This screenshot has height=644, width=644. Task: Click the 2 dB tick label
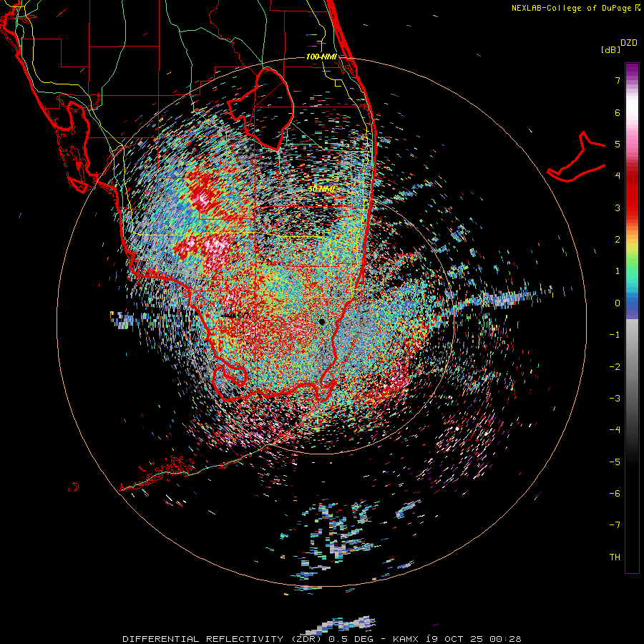618,240
